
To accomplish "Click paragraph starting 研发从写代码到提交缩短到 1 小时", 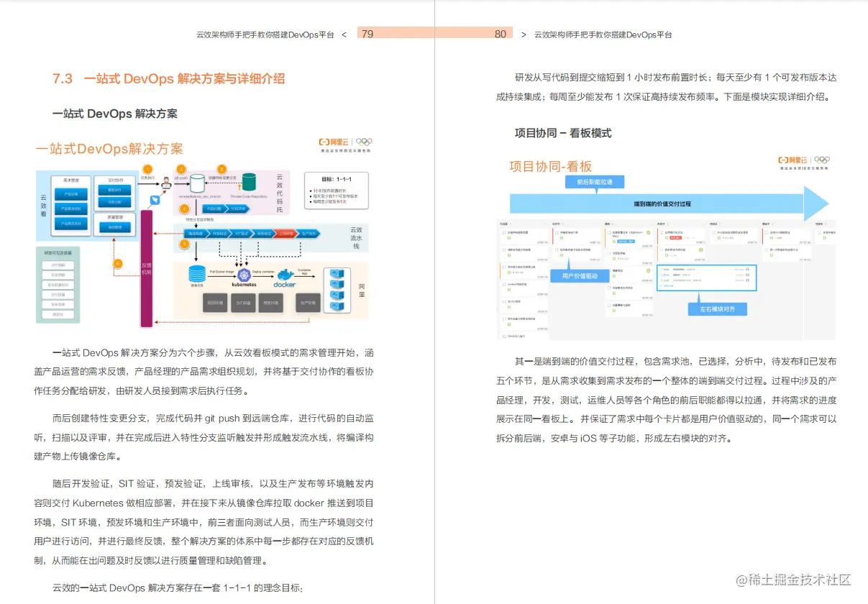I will [666, 87].
